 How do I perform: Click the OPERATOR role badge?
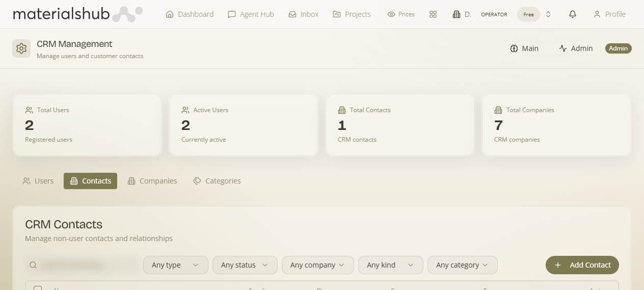494,14
